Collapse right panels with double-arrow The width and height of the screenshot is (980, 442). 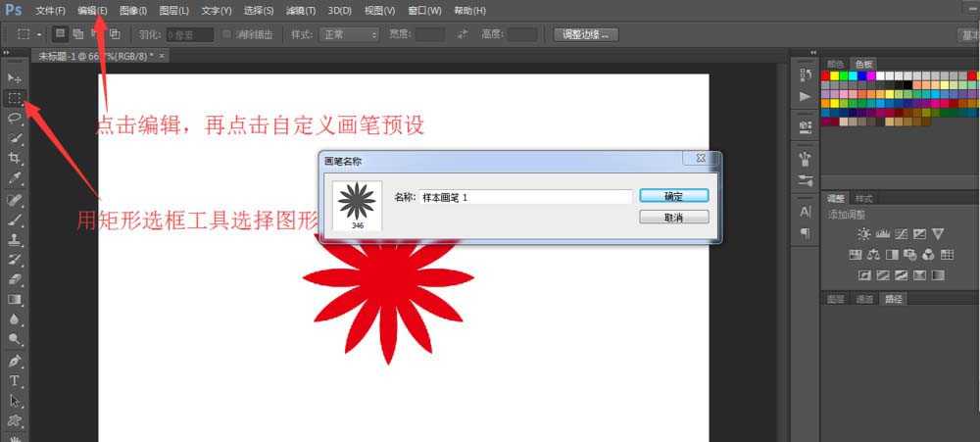[813, 53]
